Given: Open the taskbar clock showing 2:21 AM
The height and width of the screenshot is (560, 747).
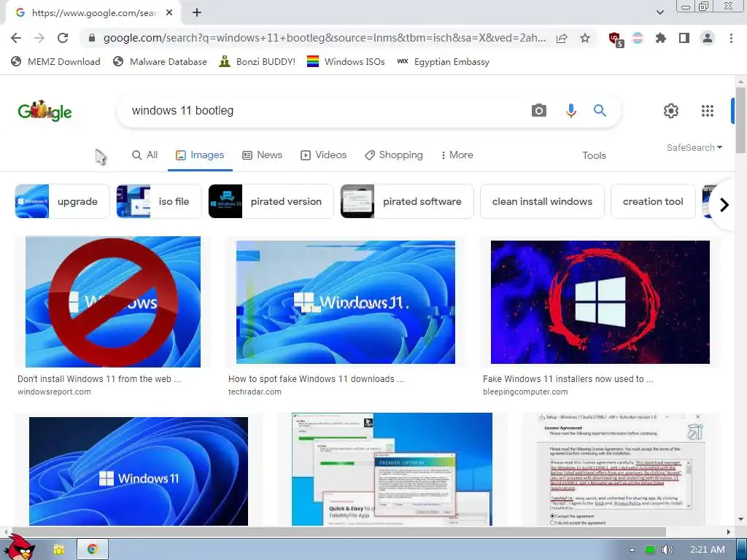Looking at the screenshot, I should coord(708,550).
